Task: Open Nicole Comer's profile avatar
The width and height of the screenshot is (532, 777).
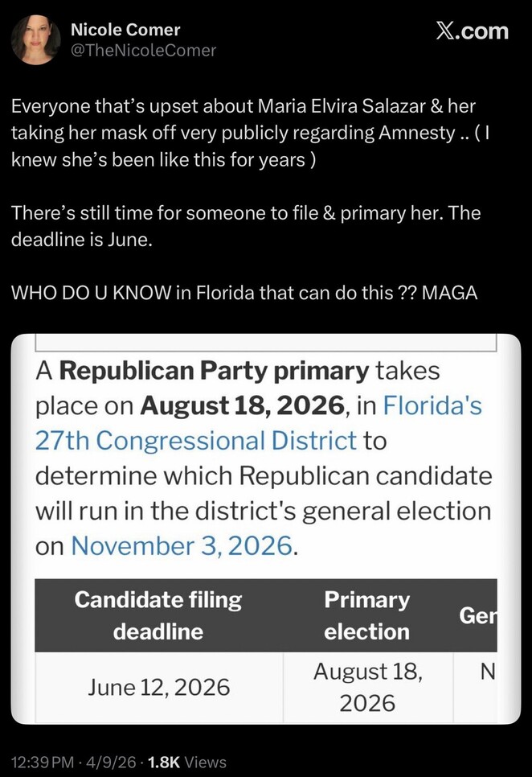Action: (x=35, y=40)
